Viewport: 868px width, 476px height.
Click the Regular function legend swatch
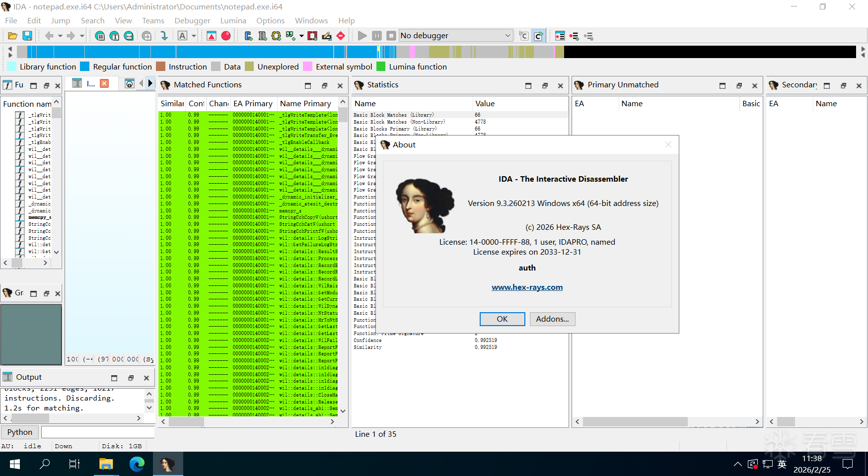click(85, 67)
